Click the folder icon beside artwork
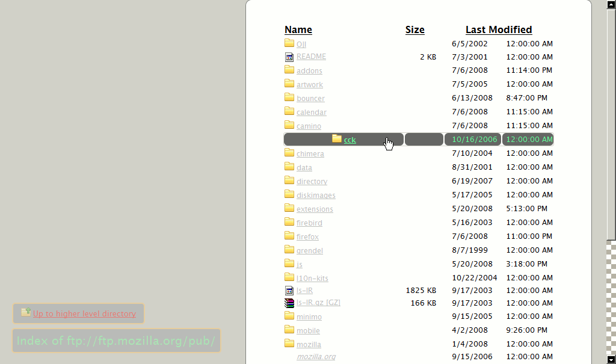Image resolution: width=616 pixels, height=364 pixels. [289, 84]
